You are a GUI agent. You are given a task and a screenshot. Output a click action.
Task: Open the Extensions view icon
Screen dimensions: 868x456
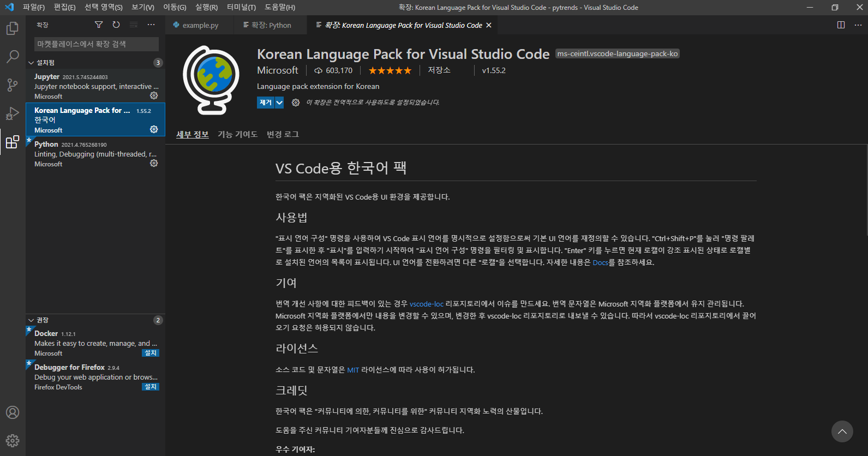pos(13,142)
